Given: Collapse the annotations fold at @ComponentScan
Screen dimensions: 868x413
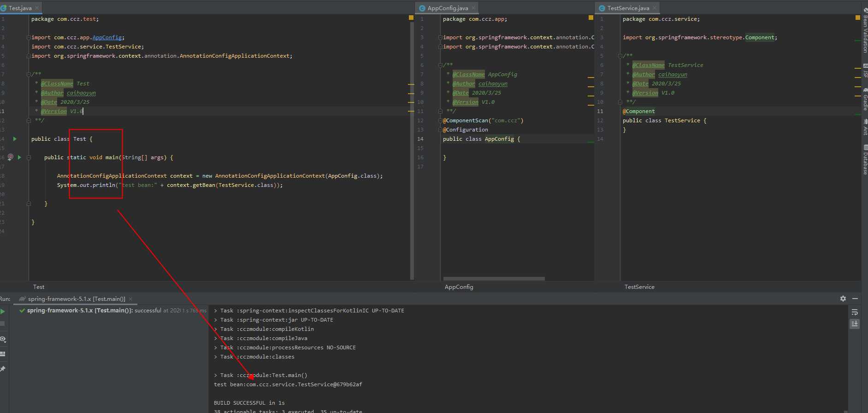Looking at the screenshot, I should (x=440, y=120).
